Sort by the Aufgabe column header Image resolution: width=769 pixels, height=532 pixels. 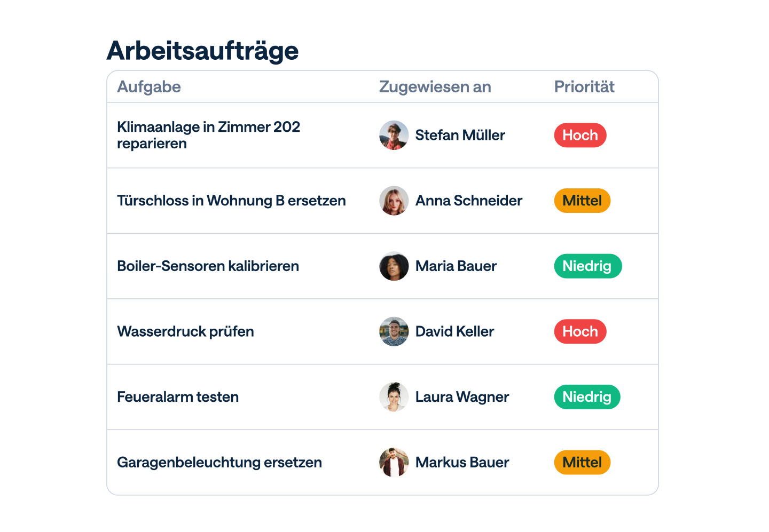(149, 87)
